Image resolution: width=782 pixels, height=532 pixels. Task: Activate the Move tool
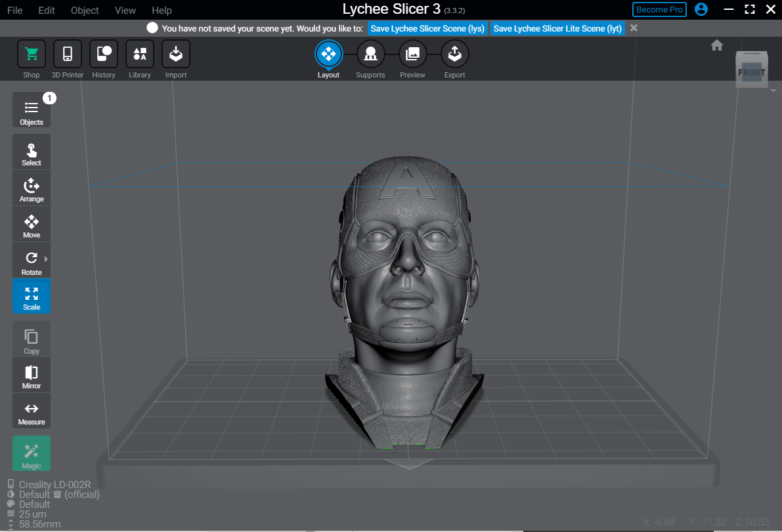32,224
